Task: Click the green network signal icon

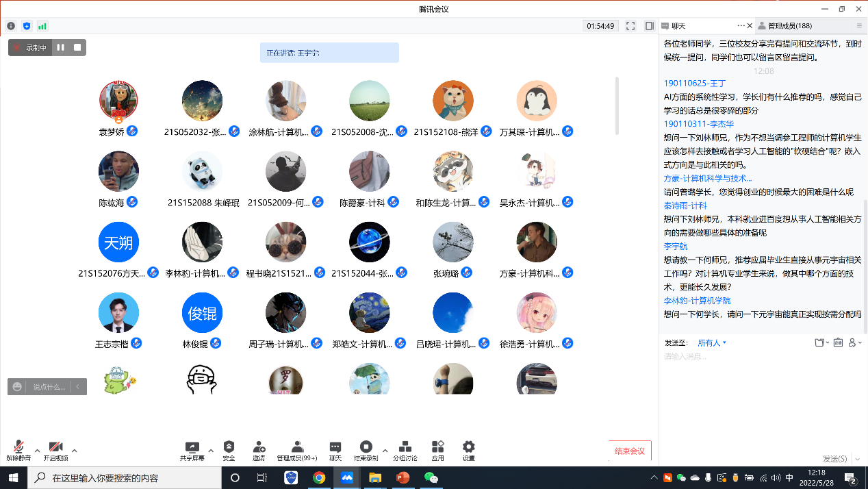Action: click(x=42, y=26)
